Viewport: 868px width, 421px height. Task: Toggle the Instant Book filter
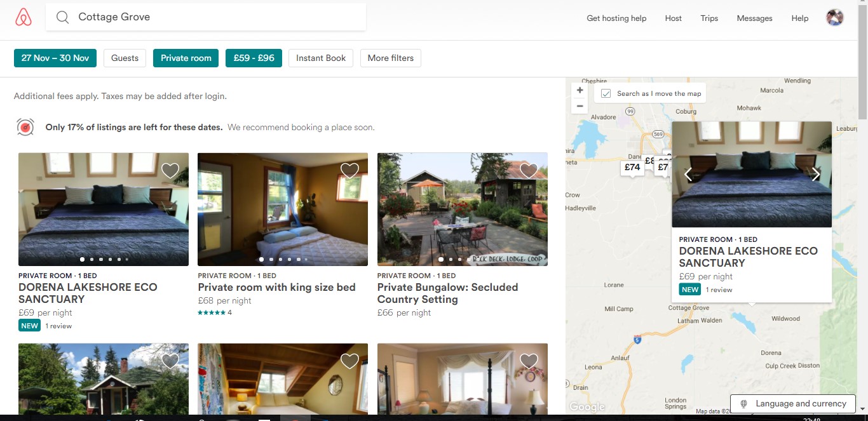pos(321,58)
